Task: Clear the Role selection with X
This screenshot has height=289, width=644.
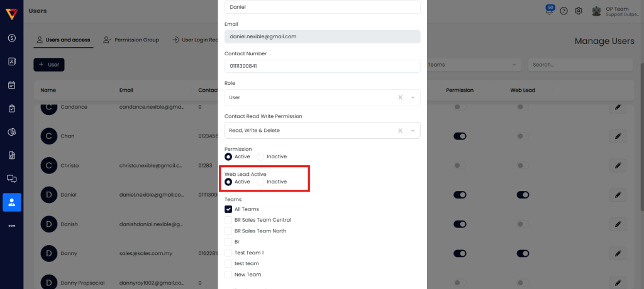Action: (401, 97)
